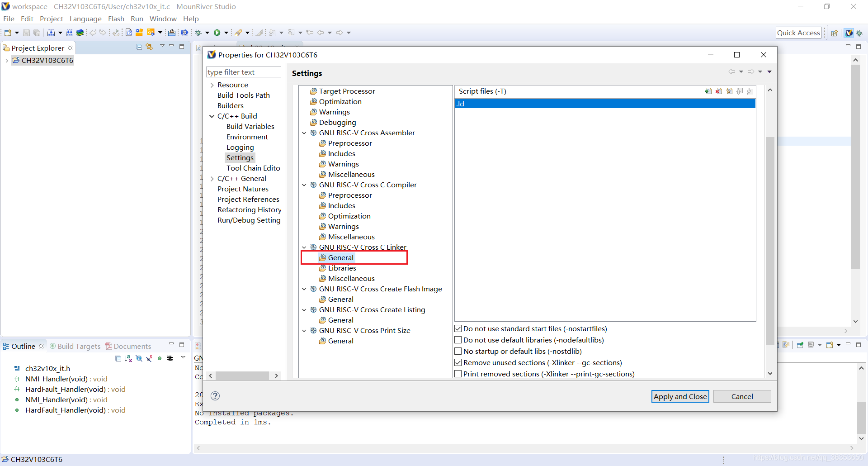
Task: Click the Move Down script file icon
Action: (x=750, y=91)
